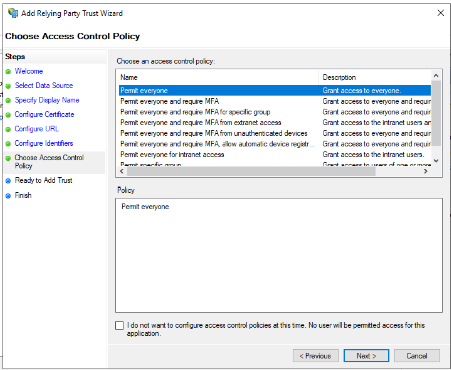The height and width of the screenshot is (370, 451).
Task: Go to Configure URL step
Action: point(37,129)
